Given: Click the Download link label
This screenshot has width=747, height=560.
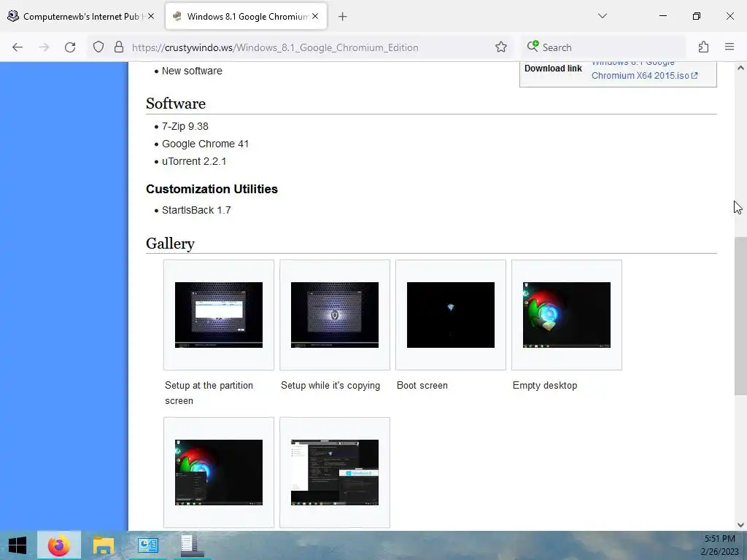Looking at the screenshot, I should [x=553, y=69].
